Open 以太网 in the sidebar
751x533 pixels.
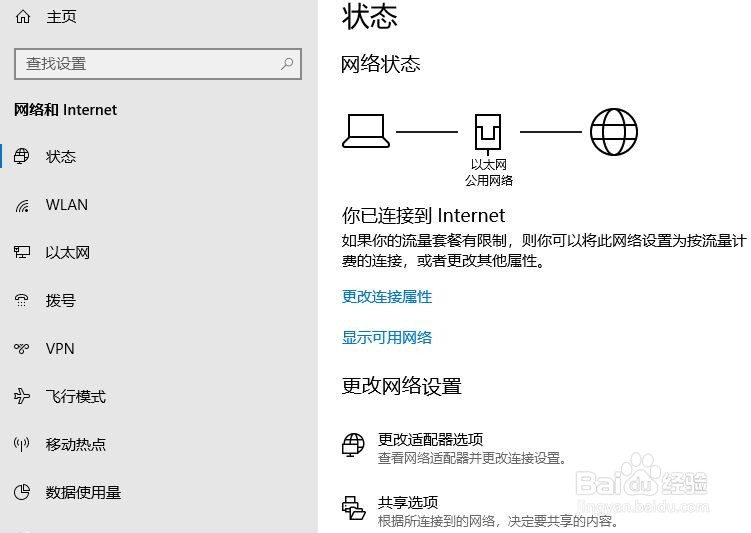point(68,252)
